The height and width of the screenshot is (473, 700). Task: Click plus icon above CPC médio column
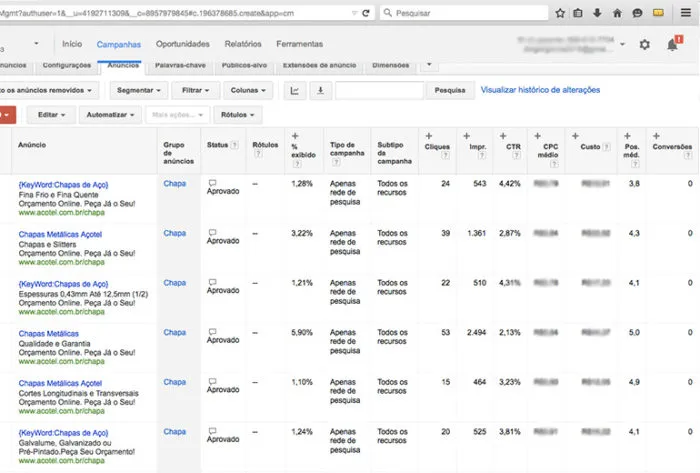click(538, 136)
